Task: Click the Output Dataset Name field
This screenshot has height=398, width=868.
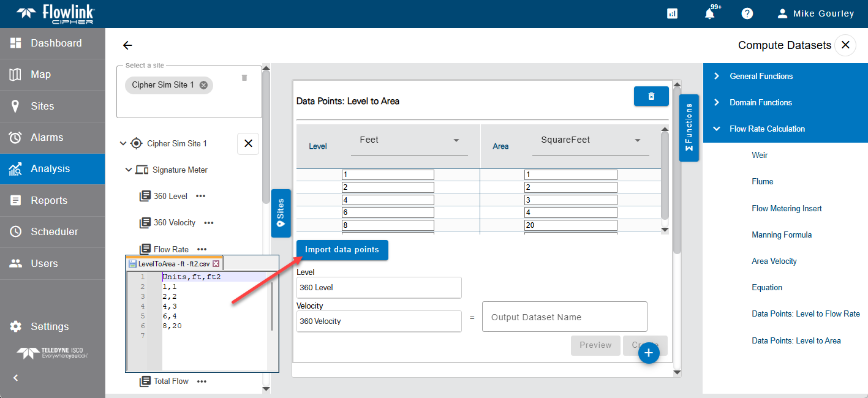Action: (564, 317)
